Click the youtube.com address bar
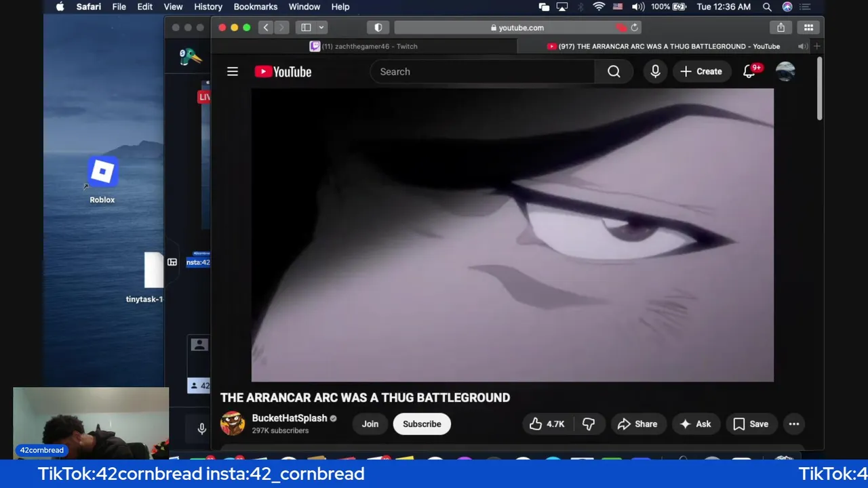Image resolution: width=868 pixels, height=488 pixels. tap(517, 28)
